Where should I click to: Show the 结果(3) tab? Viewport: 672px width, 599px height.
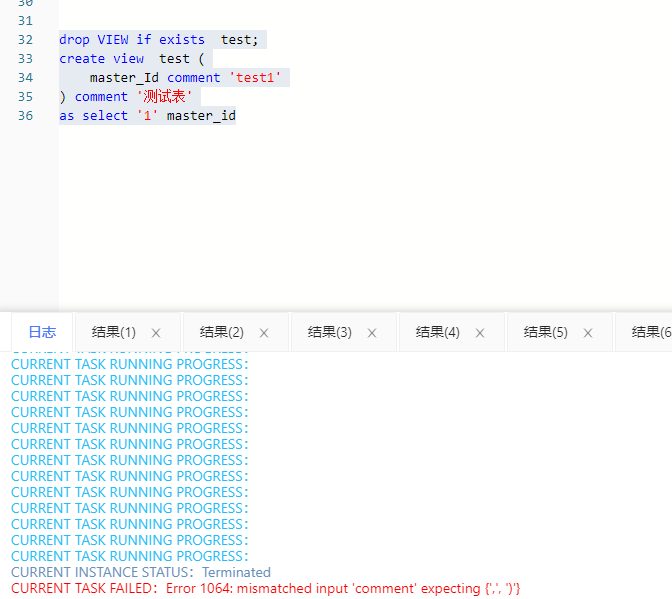click(329, 333)
